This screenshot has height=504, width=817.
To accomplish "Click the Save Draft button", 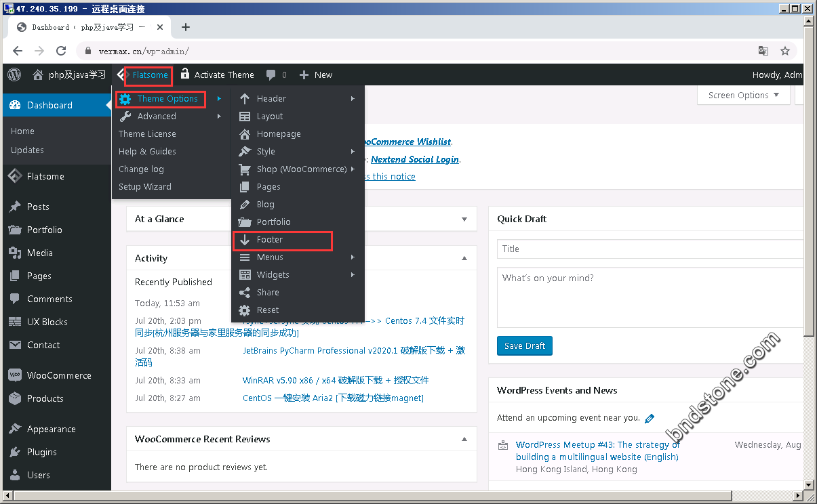I will (x=525, y=345).
